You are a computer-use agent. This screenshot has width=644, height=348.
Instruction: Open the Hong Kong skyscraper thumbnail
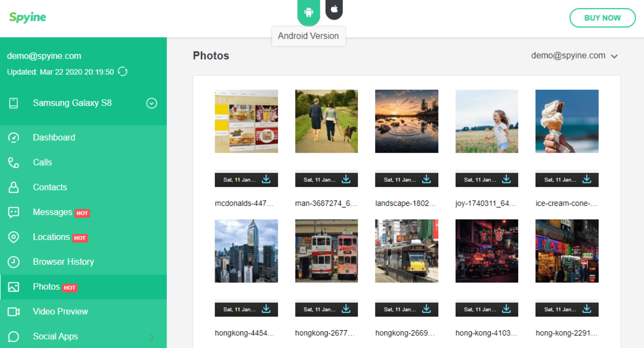(246, 251)
